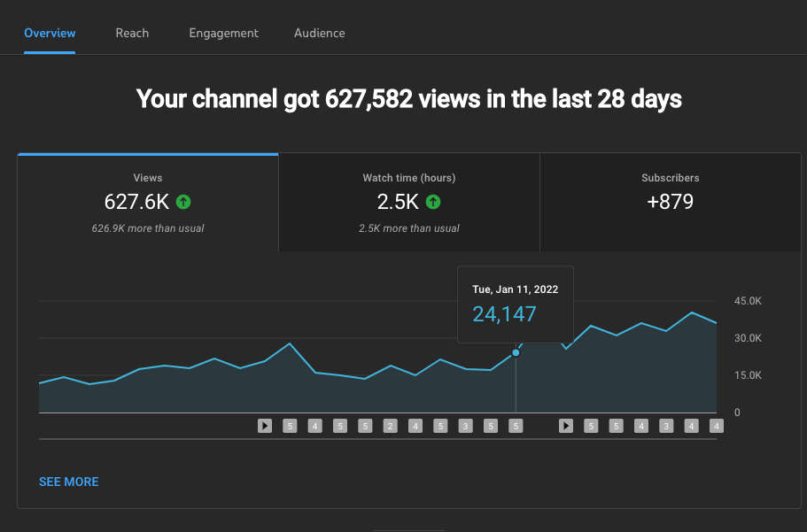This screenshot has height=532, width=807.
Task: Open the marker badge labeled 2
Action: 390,426
